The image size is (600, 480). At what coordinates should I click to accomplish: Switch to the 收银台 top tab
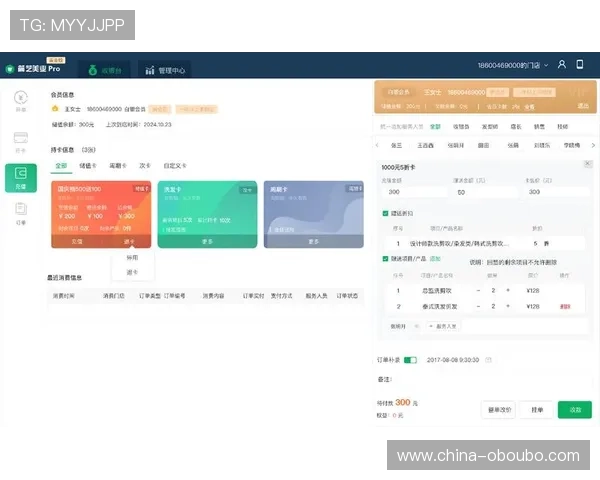click(x=104, y=70)
